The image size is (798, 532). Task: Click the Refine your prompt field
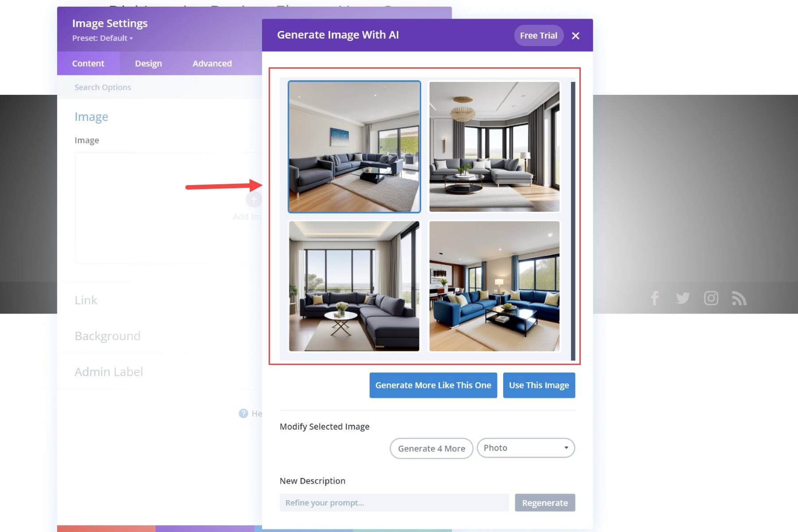pos(394,503)
